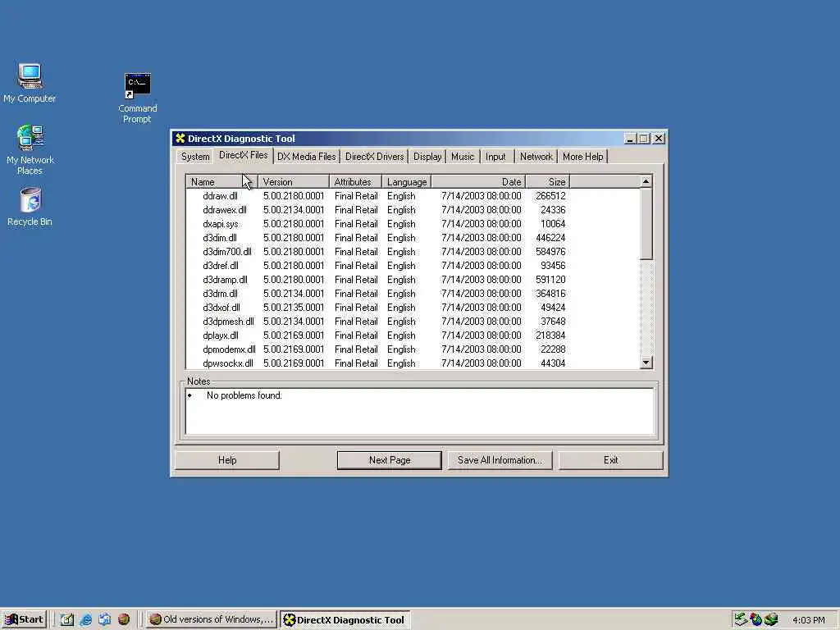
Task: Click the file list scrollbar thumb
Action: (646, 223)
